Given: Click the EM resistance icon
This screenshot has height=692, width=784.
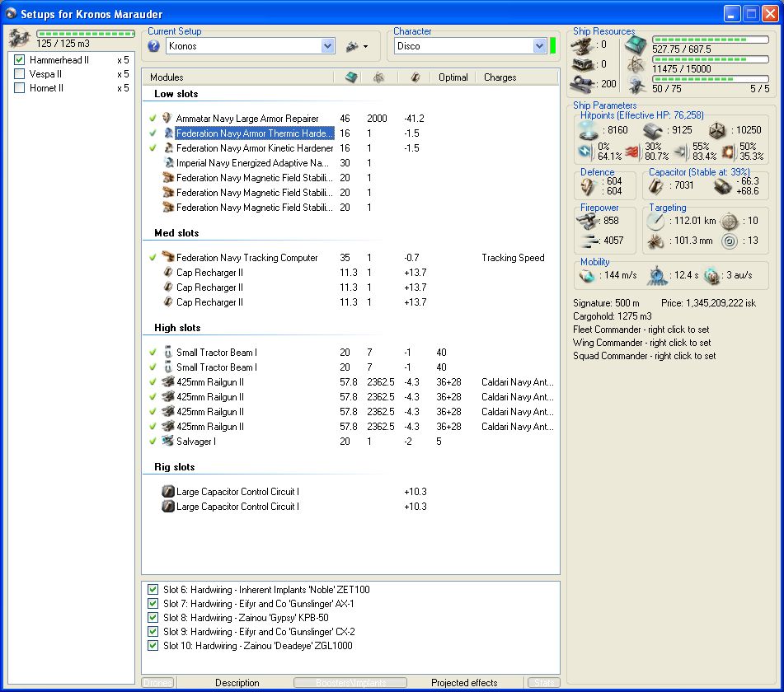Looking at the screenshot, I should (x=584, y=152).
